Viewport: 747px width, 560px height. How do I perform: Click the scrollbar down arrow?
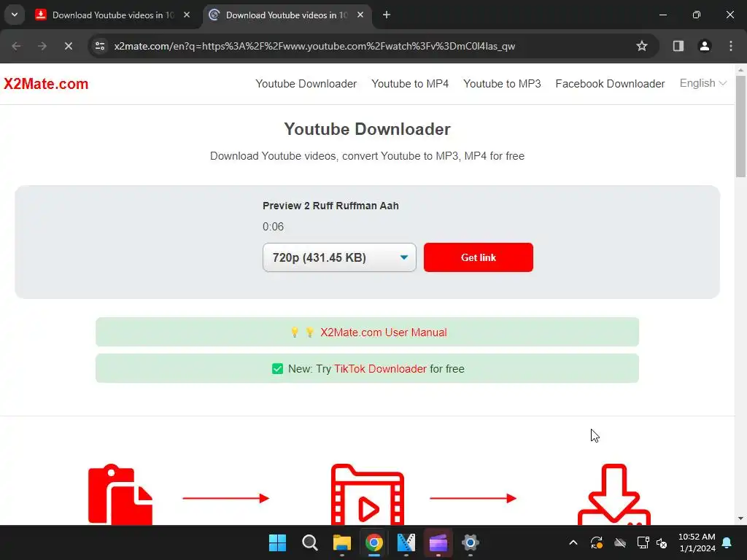coord(741,518)
